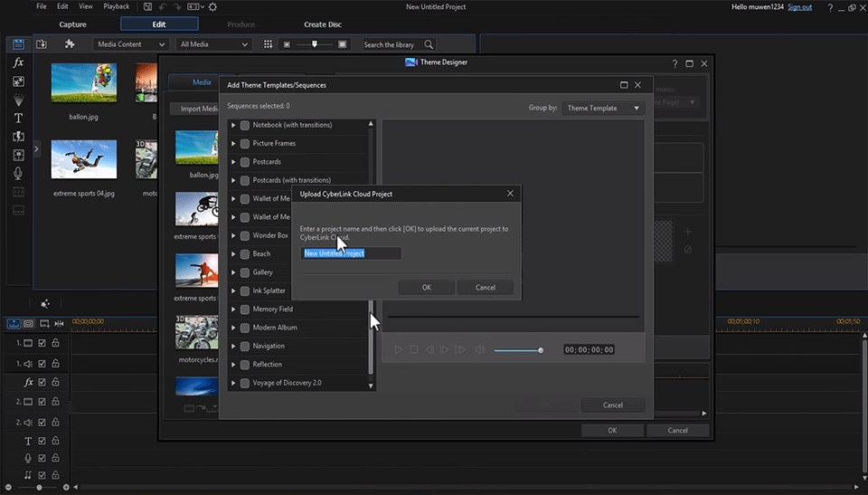The image size is (868, 495).
Task: Select the Media tab in Theme Designer
Action: point(202,82)
